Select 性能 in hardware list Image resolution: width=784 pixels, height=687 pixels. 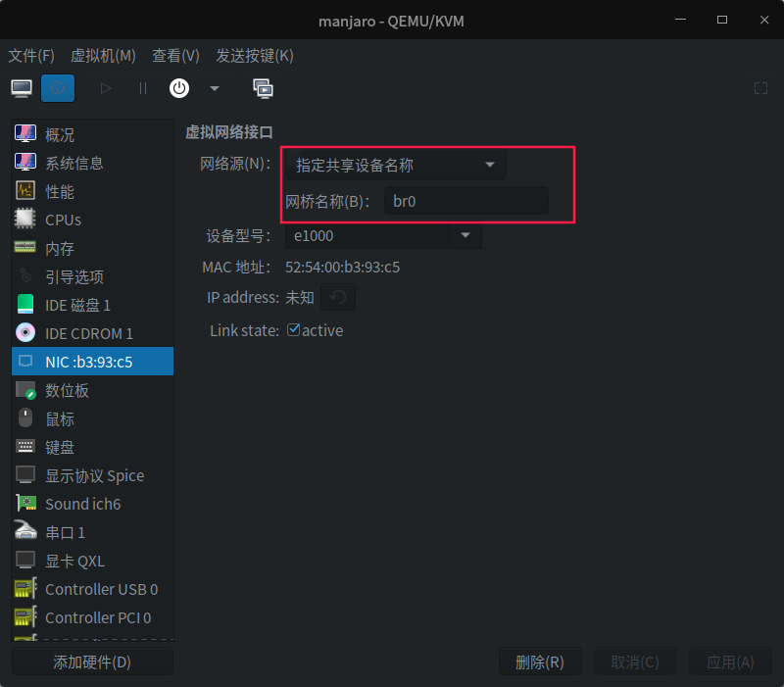(92, 191)
